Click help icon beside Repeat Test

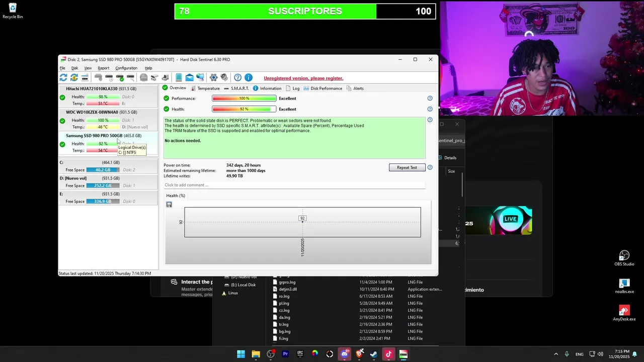coord(430,167)
